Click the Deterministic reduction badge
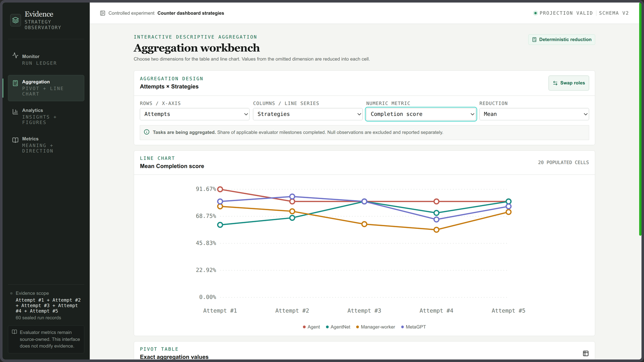Image resolution: width=644 pixels, height=362 pixels. pyautogui.click(x=561, y=40)
